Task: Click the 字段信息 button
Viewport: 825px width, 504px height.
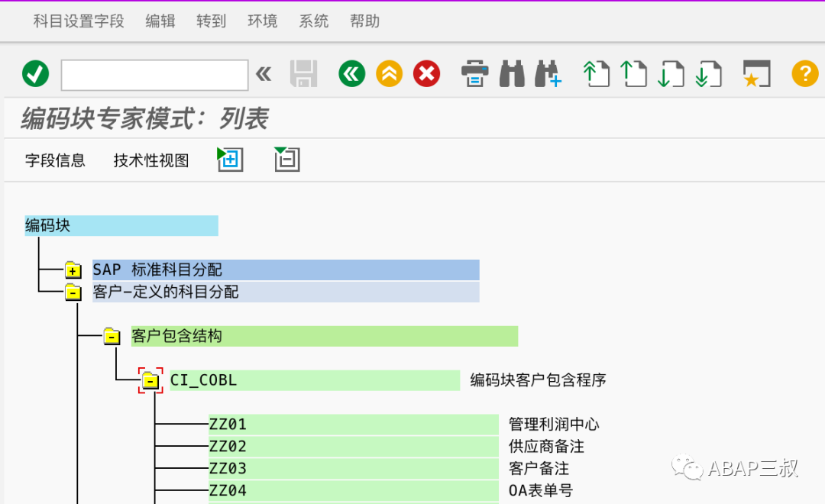Action: coord(55,160)
